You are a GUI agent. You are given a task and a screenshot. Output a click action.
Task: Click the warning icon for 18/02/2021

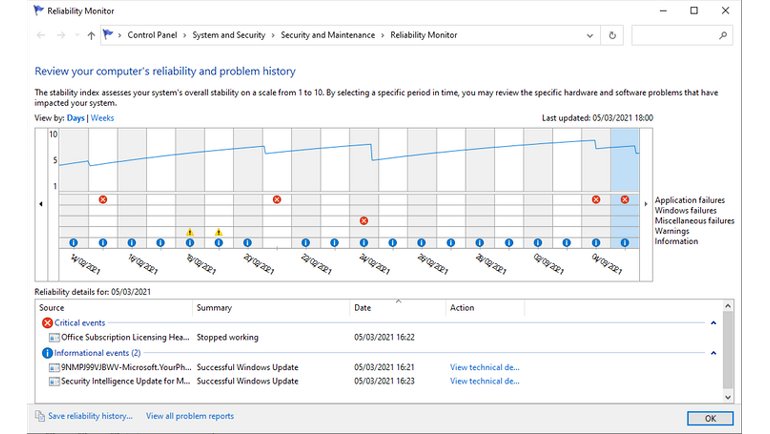tap(190, 232)
